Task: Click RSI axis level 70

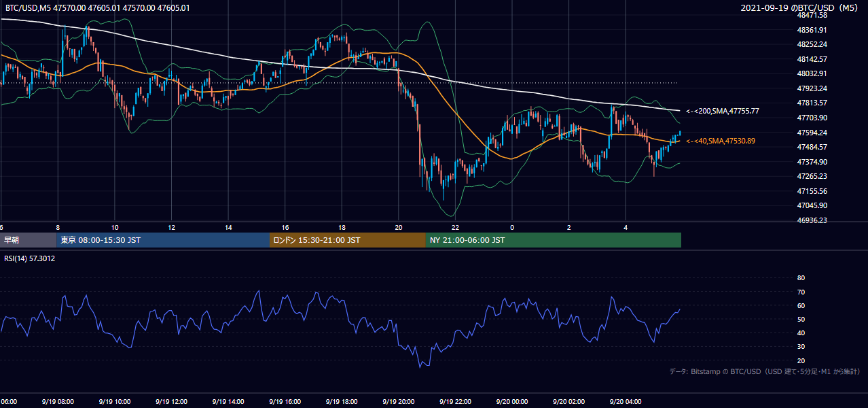Action: (801, 292)
